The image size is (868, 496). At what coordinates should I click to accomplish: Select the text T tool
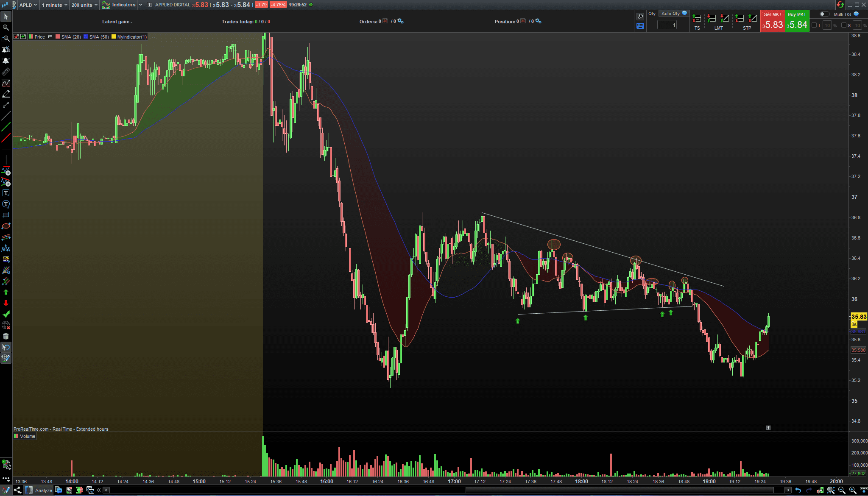pyautogui.click(x=6, y=193)
